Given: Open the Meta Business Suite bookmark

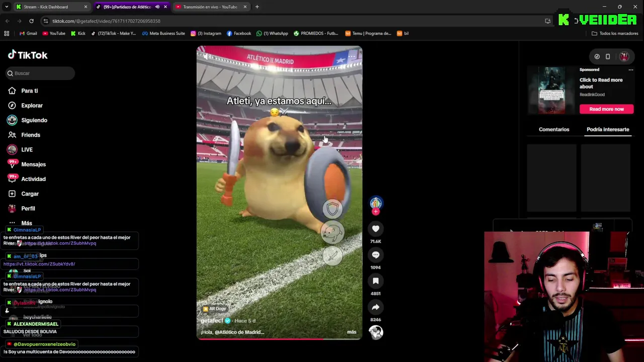Looking at the screenshot, I should point(164,34).
